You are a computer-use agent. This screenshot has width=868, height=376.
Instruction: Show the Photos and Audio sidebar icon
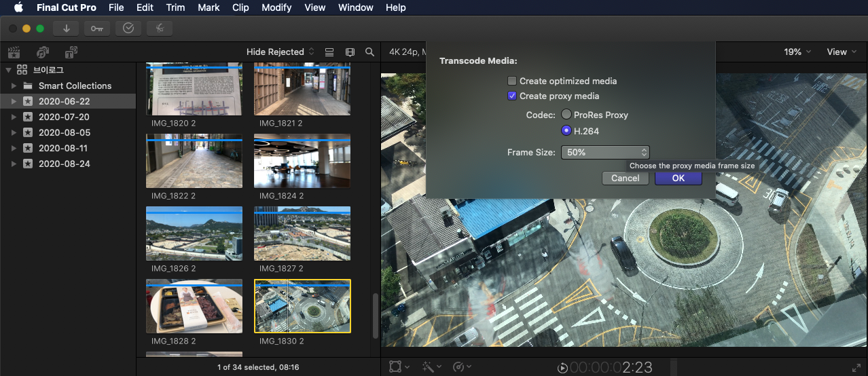click(x=43, y=52)
